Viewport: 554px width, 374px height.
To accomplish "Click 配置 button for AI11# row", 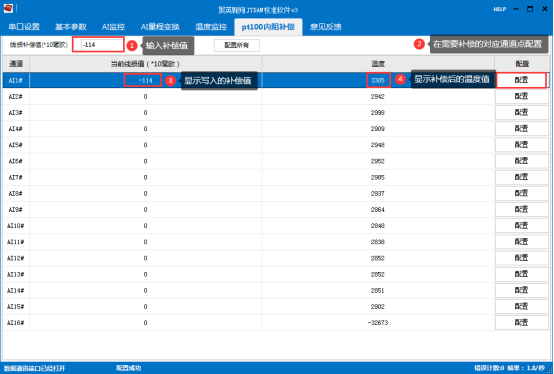I will pos(521,242).
